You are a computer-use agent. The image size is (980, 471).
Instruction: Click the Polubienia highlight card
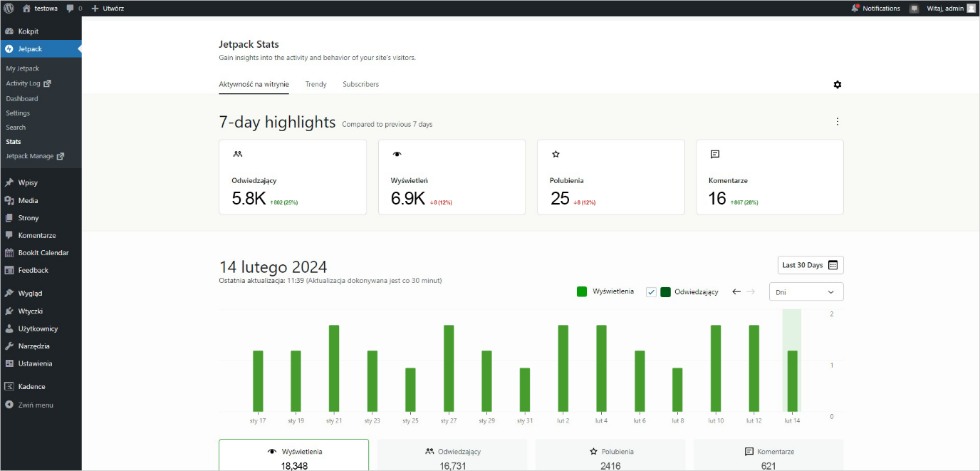point(611,177)
